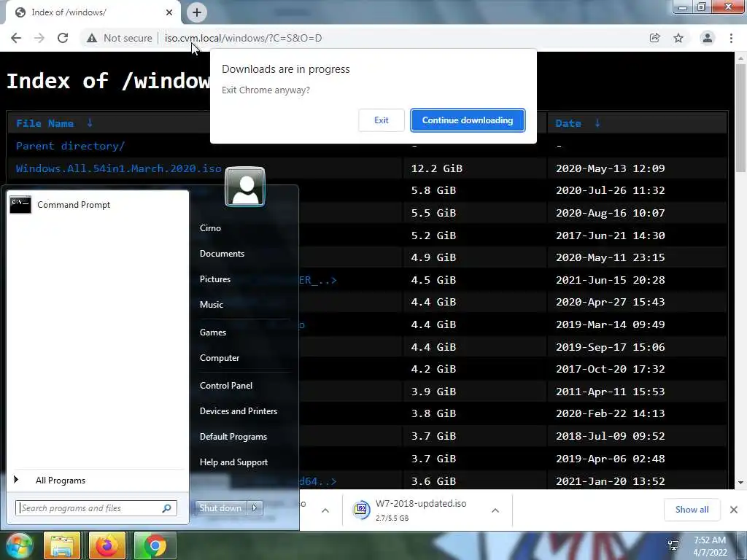
Task: Open Windows Explorer from taskbar
Action: [x=62, y=545]
